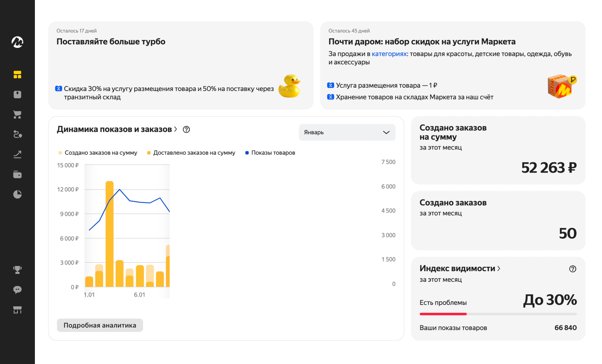
Task: Follow the 'категориях' link
Action: 389,54
